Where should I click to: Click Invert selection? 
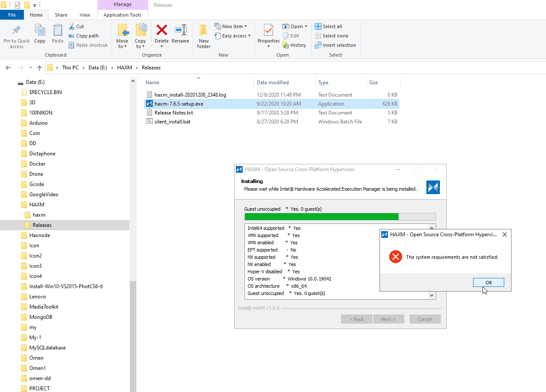click(335, 45)
